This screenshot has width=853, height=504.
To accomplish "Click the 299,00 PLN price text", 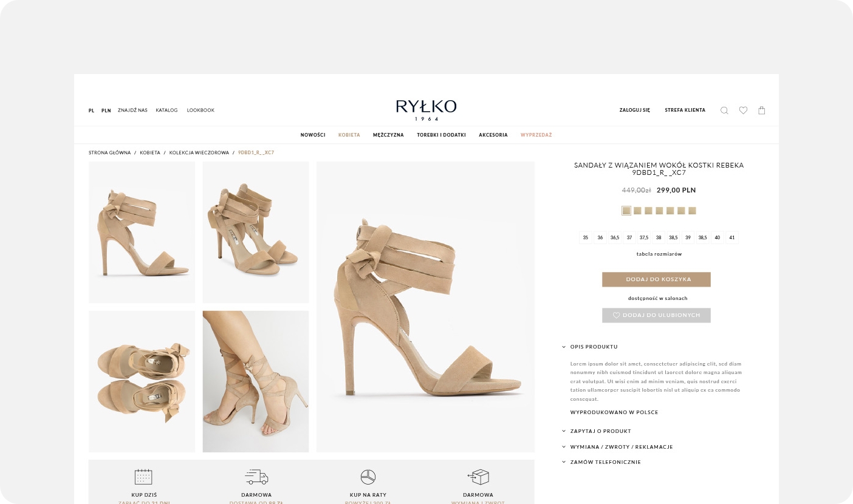I will pos(676,190).
